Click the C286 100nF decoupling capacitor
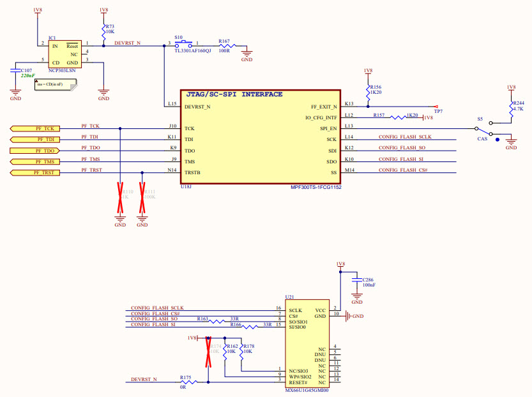Screen dimensions: 532x397 point(356,280)
